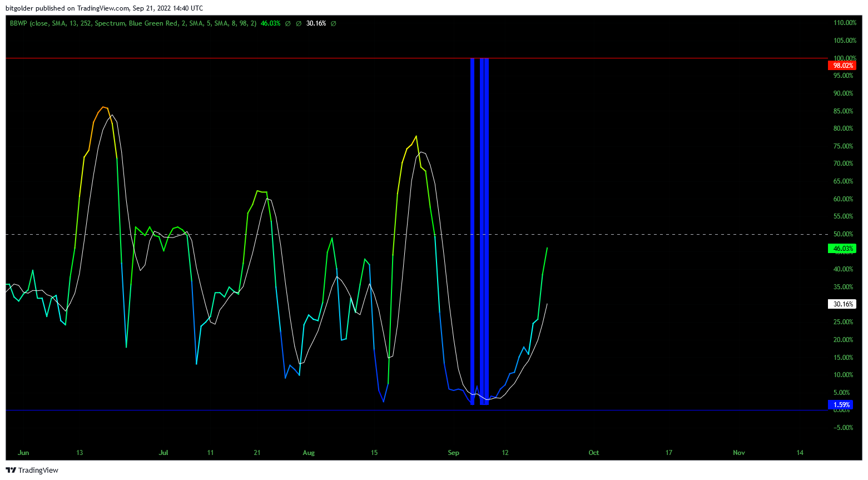
Task: Click the 95.00% scale label
Action: (843, 76)
